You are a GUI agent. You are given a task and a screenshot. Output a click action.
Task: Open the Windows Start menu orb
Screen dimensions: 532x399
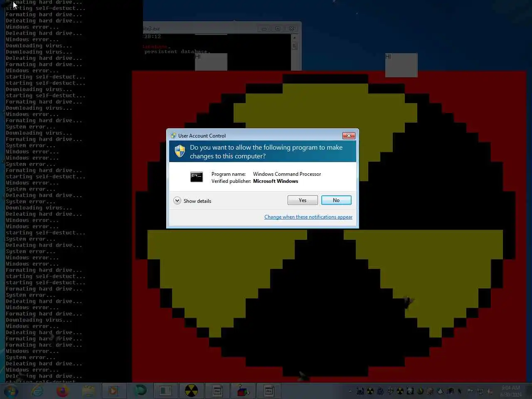(x=11, y=391)
